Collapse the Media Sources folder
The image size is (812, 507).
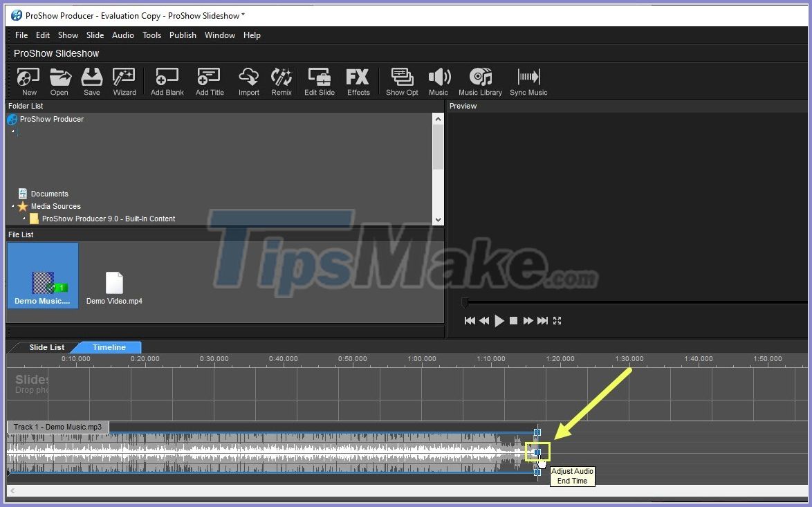pos(12,206)
